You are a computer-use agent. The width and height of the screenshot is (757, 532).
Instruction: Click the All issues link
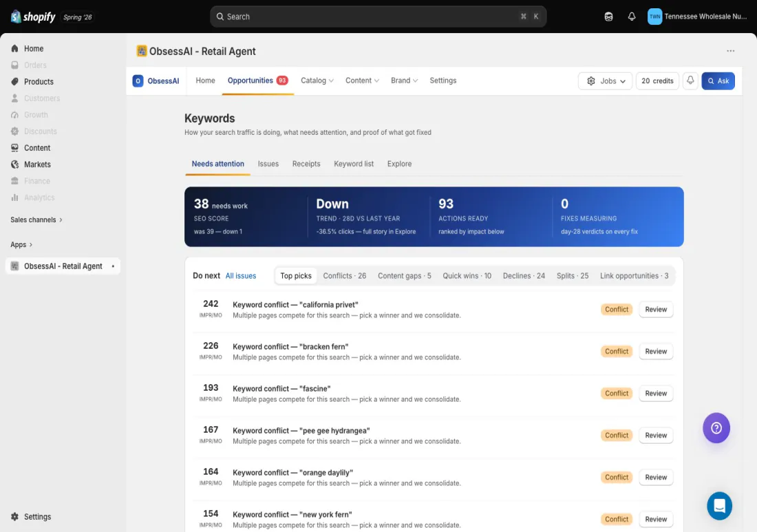[x=240, y=276]
